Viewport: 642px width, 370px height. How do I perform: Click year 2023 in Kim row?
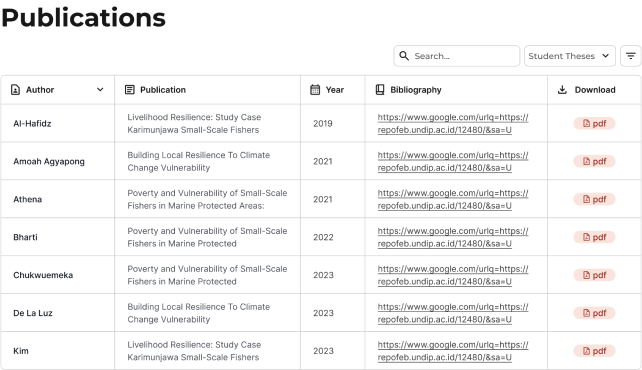pyautogui.click(x=323, y=351)
